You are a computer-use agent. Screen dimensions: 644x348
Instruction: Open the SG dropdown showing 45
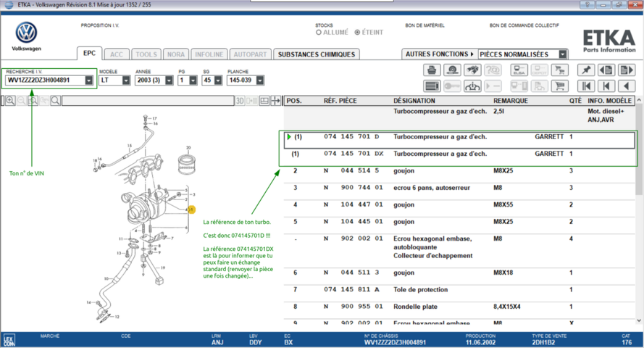(x=218, y=80)
